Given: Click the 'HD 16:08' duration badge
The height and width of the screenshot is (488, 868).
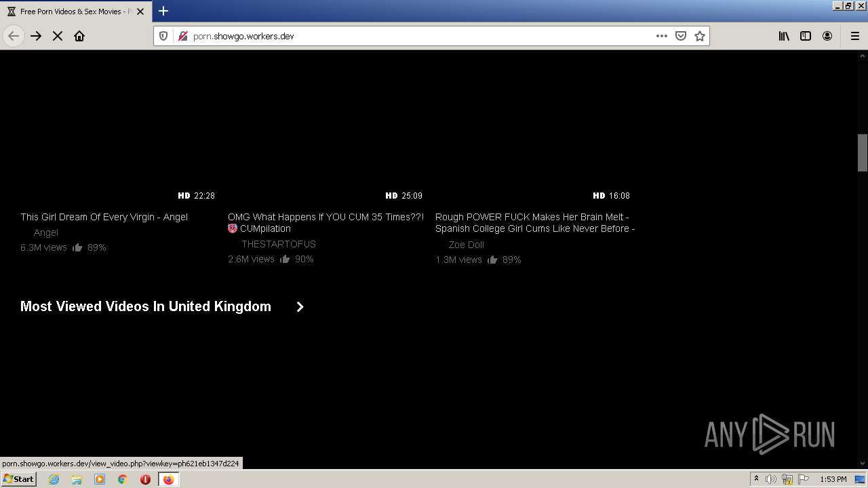Looking at the screenshot, I should click(x=612, y=195).
